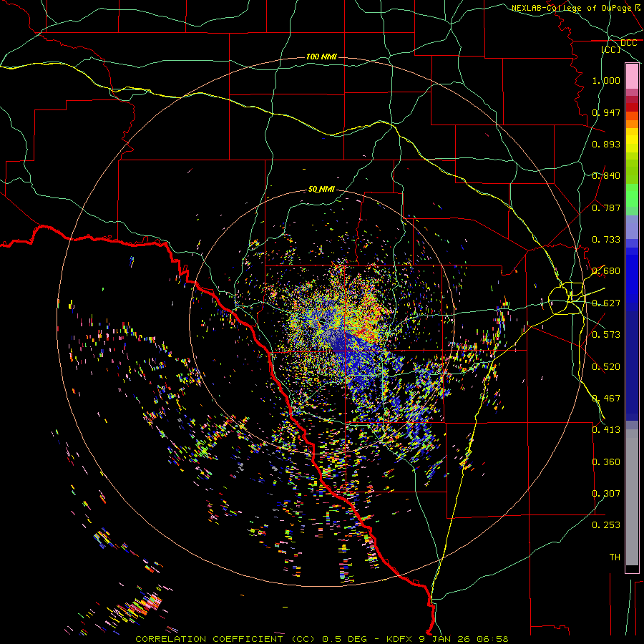
Task: Click the 0.680 scale value
Action: [606, 271]
